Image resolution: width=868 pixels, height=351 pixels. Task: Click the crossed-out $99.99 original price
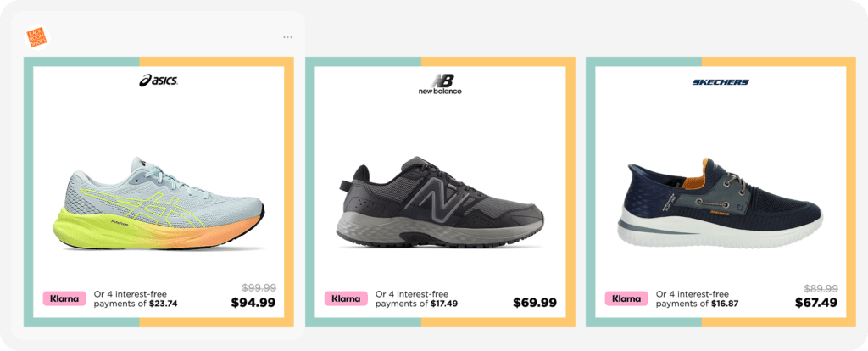pos(259,287)
